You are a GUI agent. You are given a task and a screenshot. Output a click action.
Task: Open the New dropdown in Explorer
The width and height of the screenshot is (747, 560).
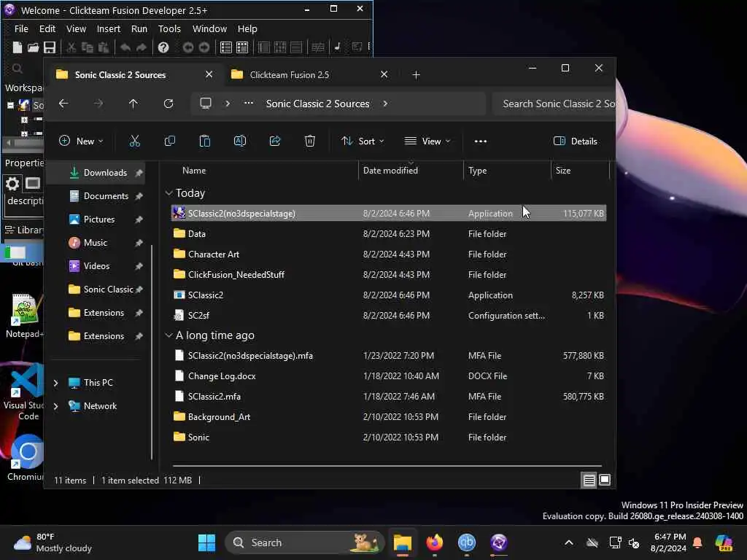pos(81,141)
